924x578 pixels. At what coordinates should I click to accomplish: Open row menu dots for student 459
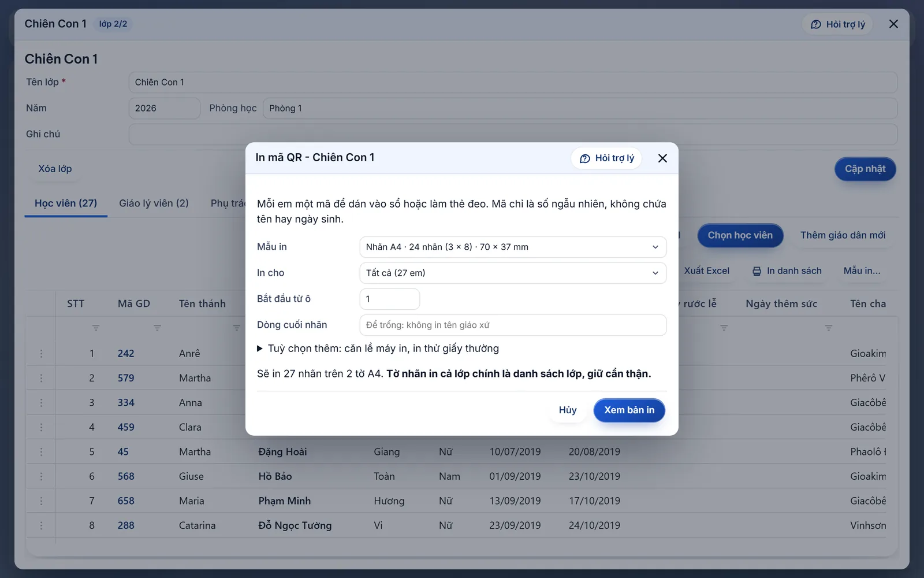(x=41, y=427)
